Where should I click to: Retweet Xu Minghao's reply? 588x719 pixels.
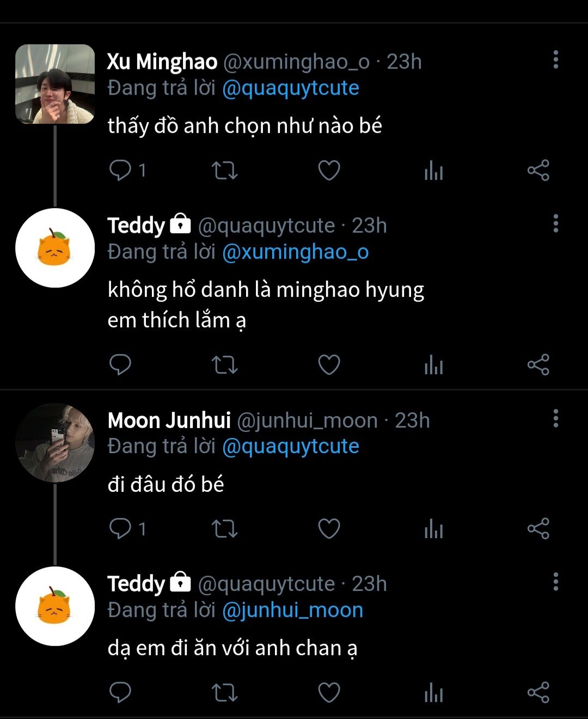pyautogui.click(x=224, y=170)
